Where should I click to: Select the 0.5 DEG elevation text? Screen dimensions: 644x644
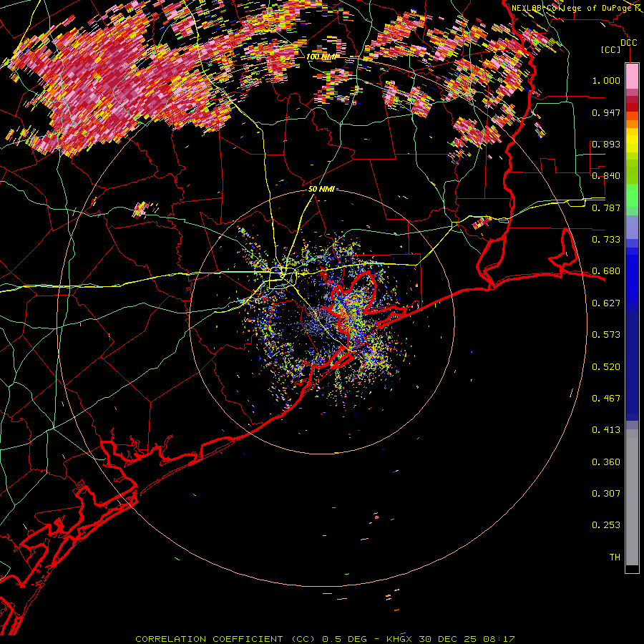pos(344,639)
